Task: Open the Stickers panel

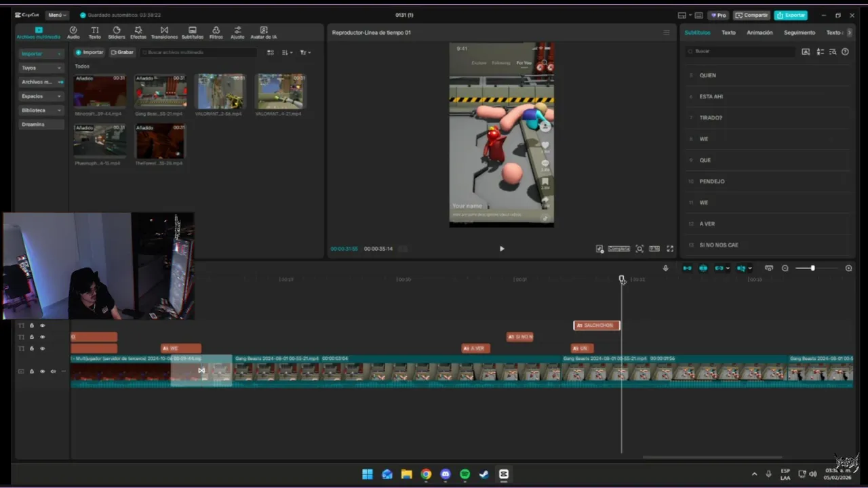Action: pyautogui.click(x=117, y=33)
